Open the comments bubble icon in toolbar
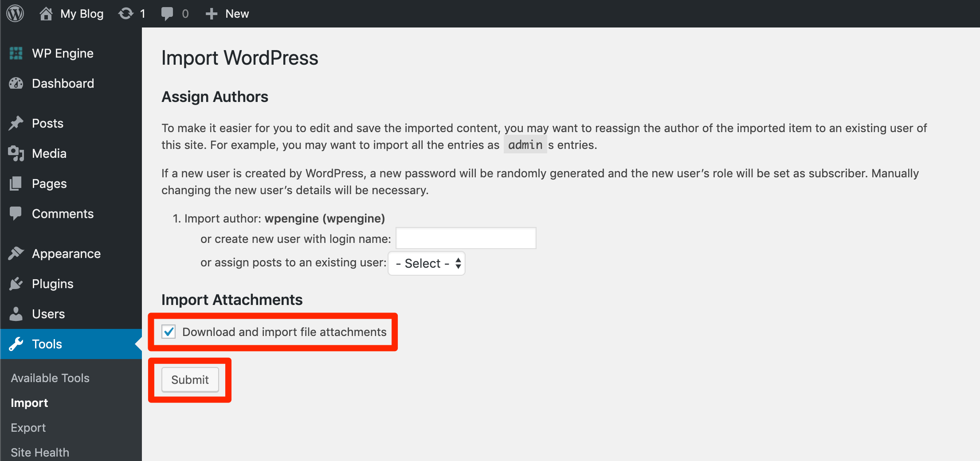This screenshot has width=980, height=461. (x=167, y=14)
